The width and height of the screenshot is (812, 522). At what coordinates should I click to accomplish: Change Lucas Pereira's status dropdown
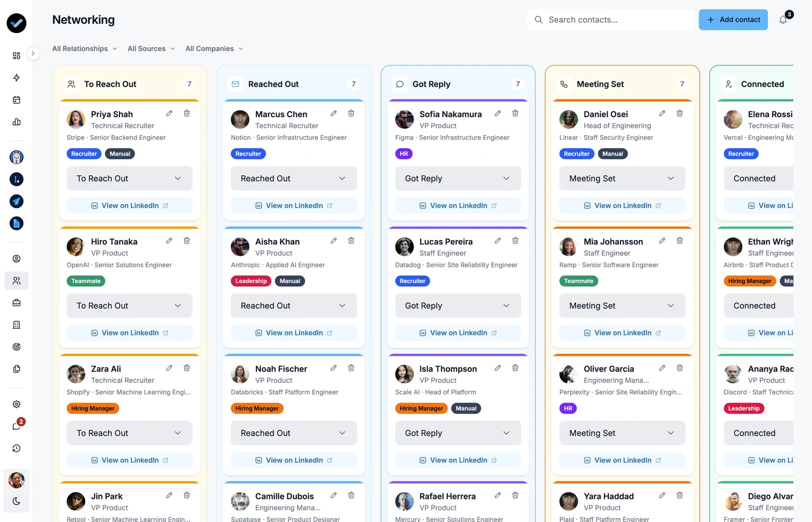point(458,306)
